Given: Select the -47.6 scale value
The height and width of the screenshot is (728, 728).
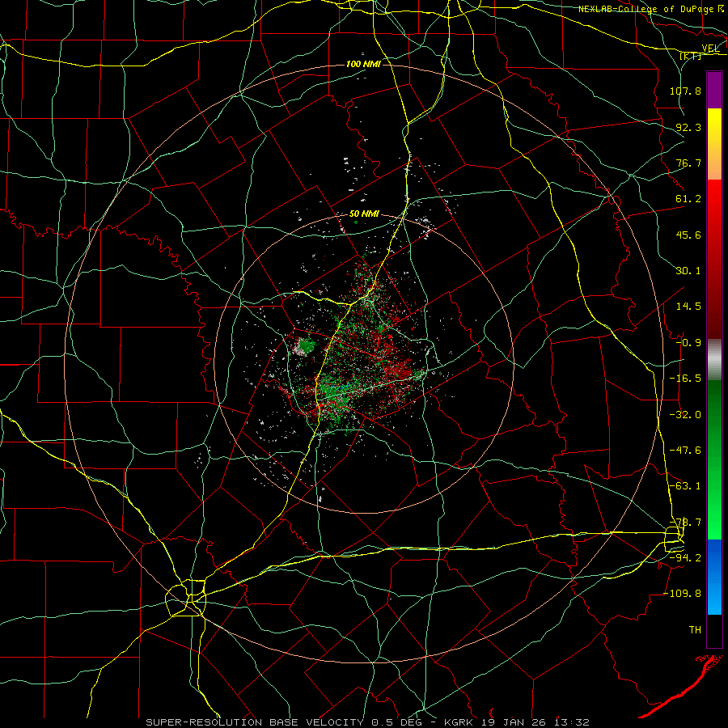Looking at the screenshot, I should click(685, 451).
